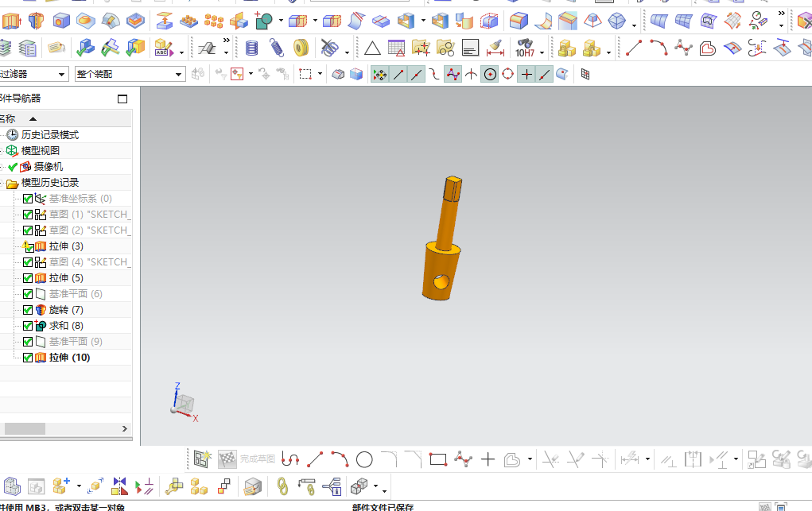Uncheck the 拉伸 (10) feature checkbox
The width and height of the screenshot is (812, 511).
(28, 358)
